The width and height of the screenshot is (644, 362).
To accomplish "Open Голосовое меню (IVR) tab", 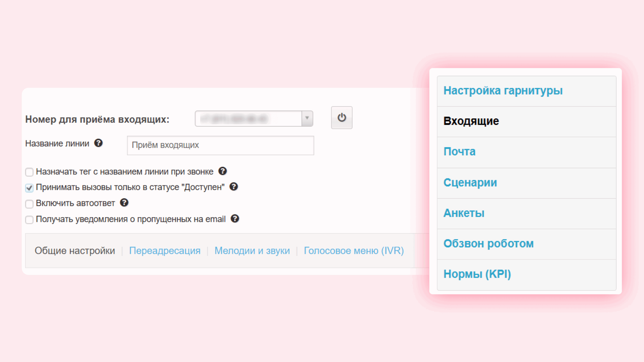I will (354, 251).
